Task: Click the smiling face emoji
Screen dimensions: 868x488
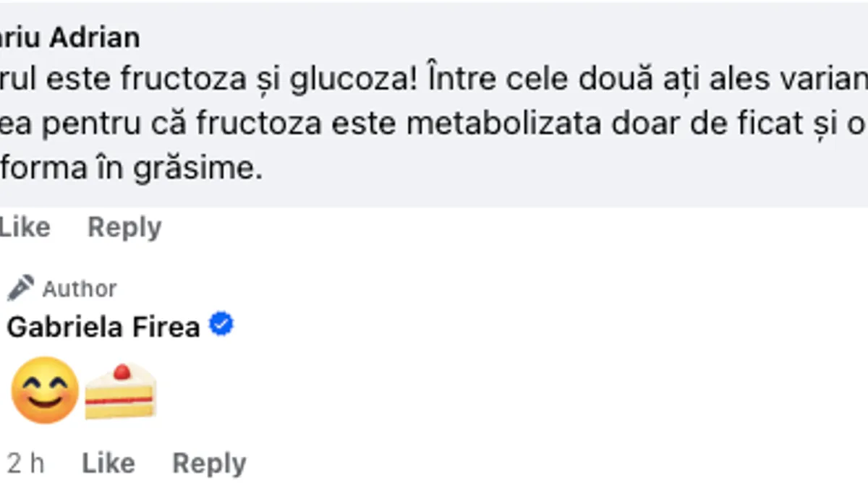Action: pos(45,390)
